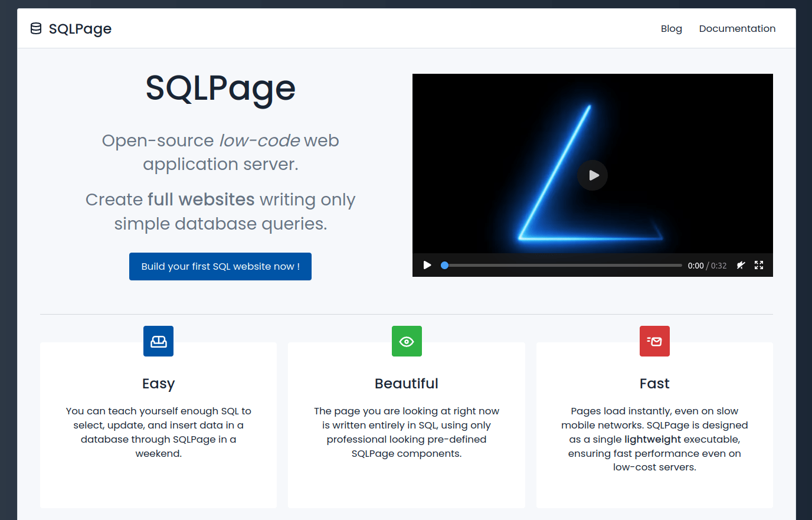812x520 pixels.
Task: Click the Beautiful card heading
Action: pos(407,384)
